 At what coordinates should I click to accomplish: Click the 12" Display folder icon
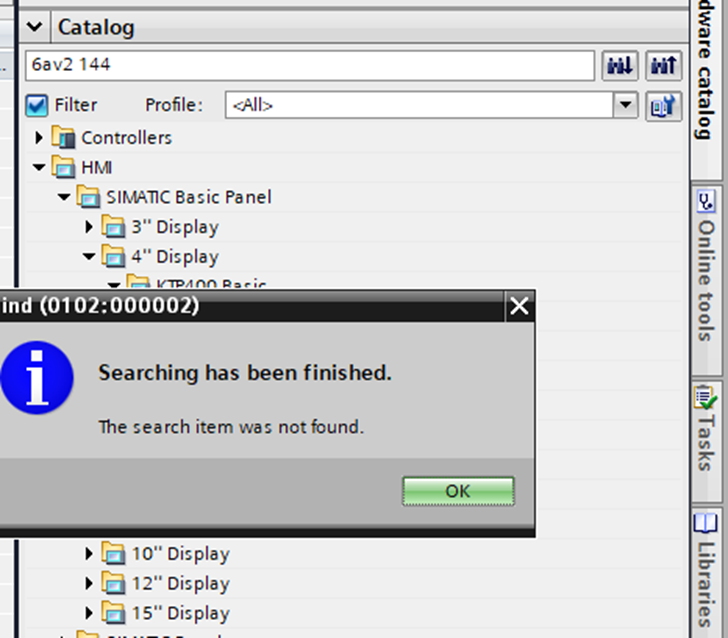113,583
